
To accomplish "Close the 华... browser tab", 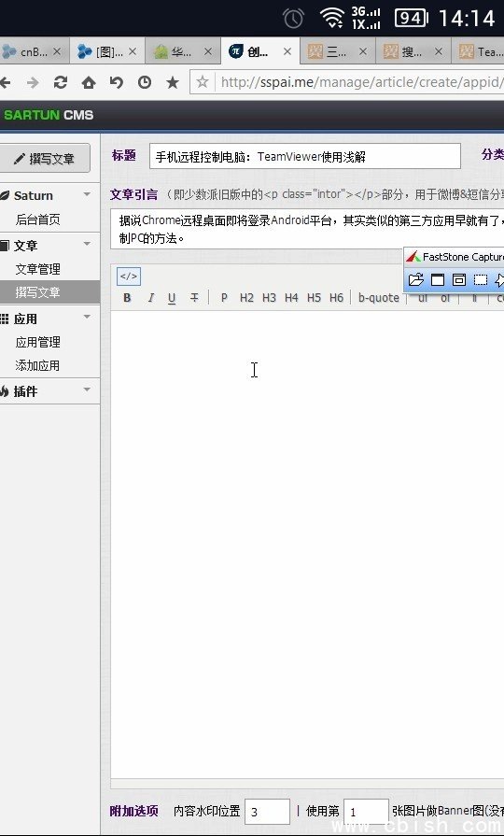I will [208, 51].
